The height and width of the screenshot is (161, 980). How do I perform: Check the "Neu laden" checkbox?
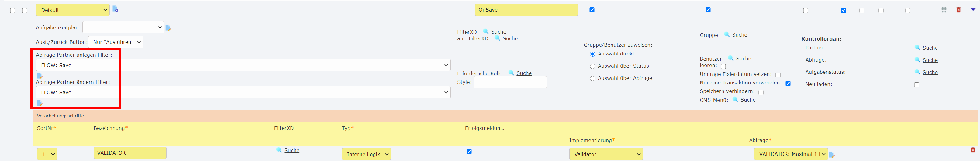[x=916, y=85]
